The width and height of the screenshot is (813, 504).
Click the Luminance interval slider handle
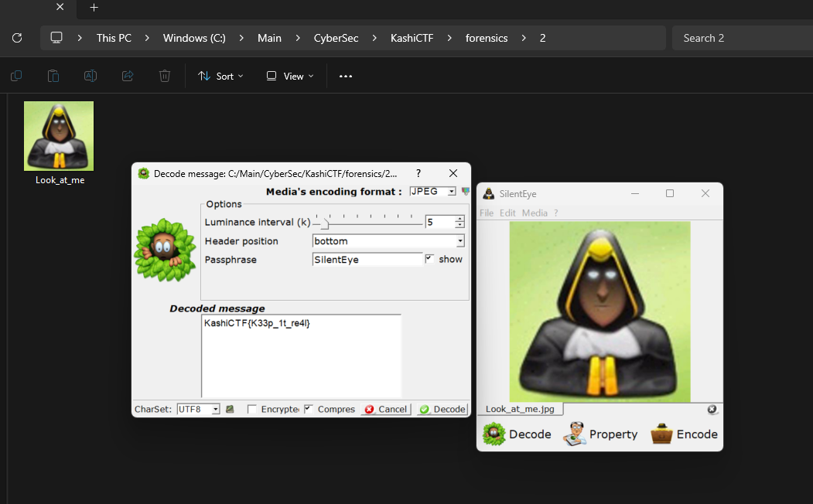tap(325, 223)
